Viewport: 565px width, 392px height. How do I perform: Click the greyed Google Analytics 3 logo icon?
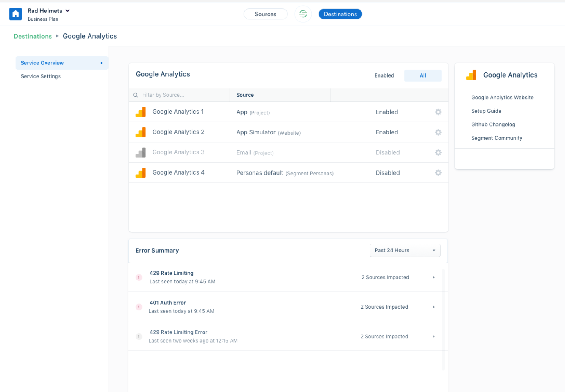pyautogui.click(x=141, y=153)
